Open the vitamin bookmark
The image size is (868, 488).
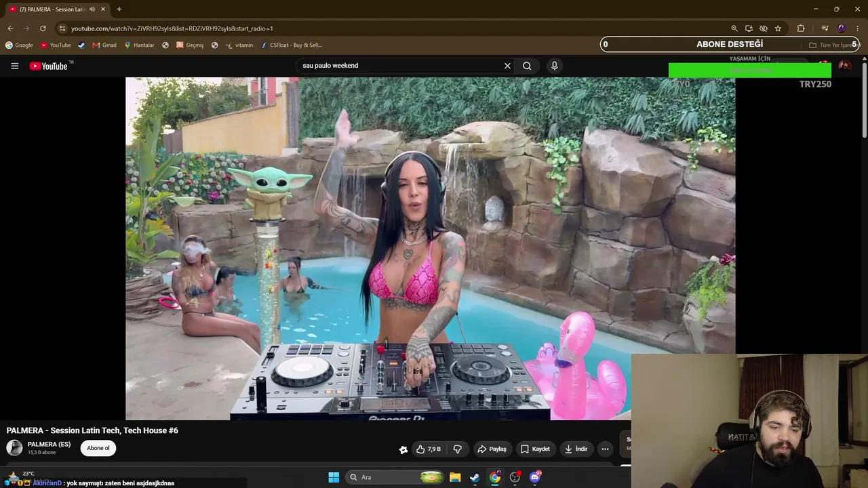tap(239, 45)
